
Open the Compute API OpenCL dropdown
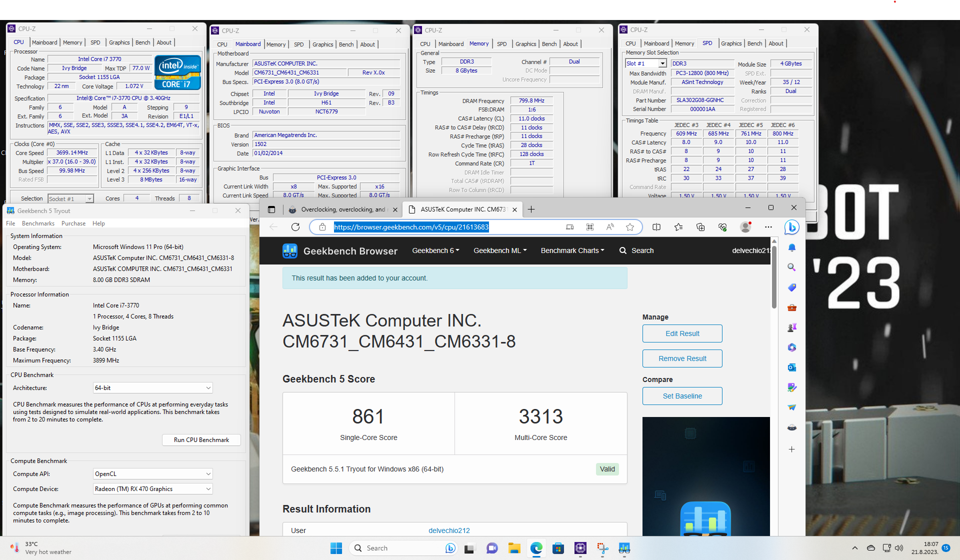pyautogui.click(x=153, y=474)
